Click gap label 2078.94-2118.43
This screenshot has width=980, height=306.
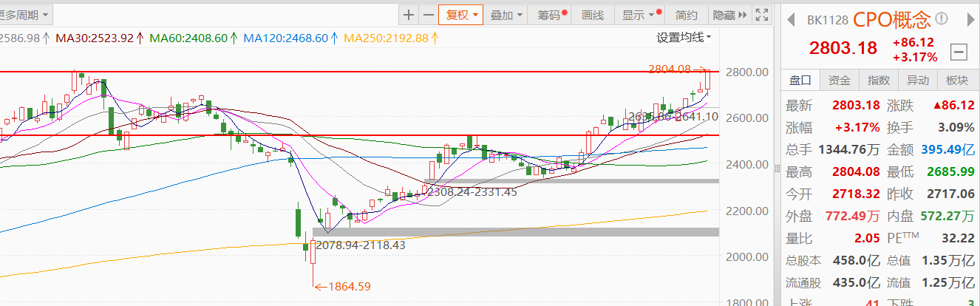pos(361,245)
